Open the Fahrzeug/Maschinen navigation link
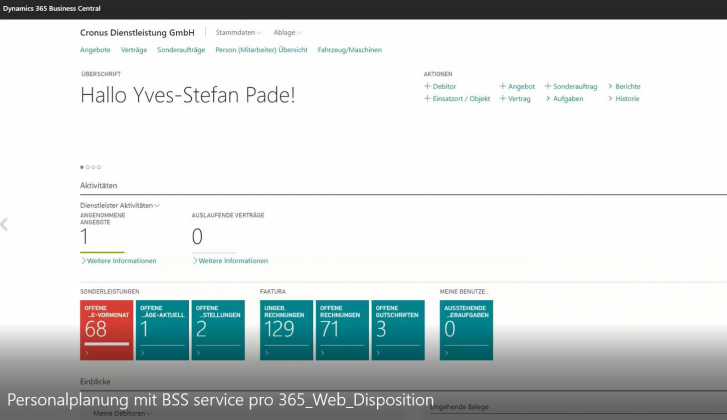Image resolution: width=727 pixels, height=420 pixels. coord(350,50)
